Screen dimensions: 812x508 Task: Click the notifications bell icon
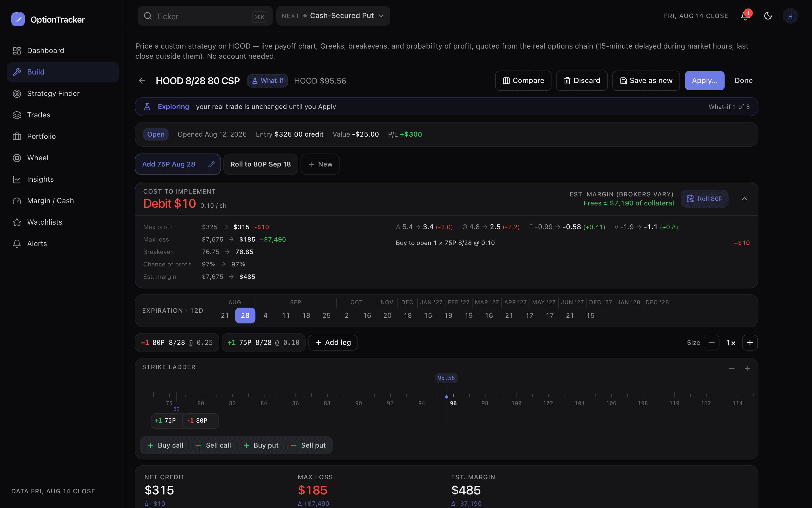pyautogui.click(x=745, y=16)
